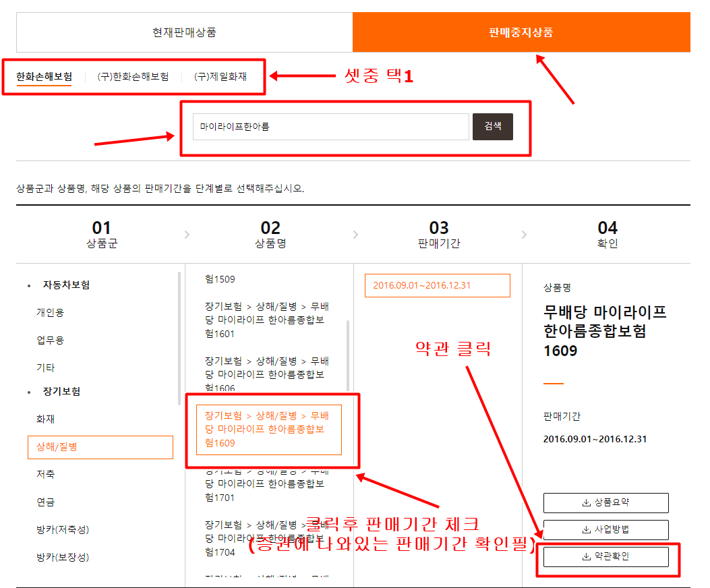The width and height of the screenshot is (710, 588).
Task: Click the 03 판매기간 step header
Action: coord(439,234)
